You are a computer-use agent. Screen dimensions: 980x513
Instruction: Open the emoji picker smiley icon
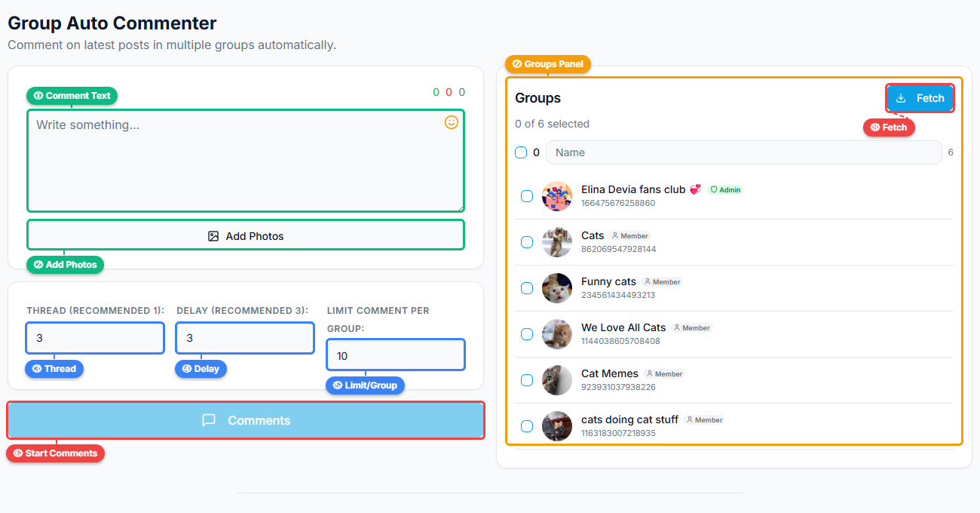click(x=452, y=122)
